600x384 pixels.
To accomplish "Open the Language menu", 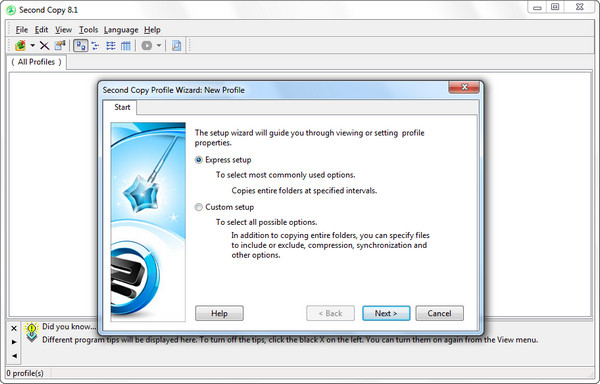I will pos(121,30).
